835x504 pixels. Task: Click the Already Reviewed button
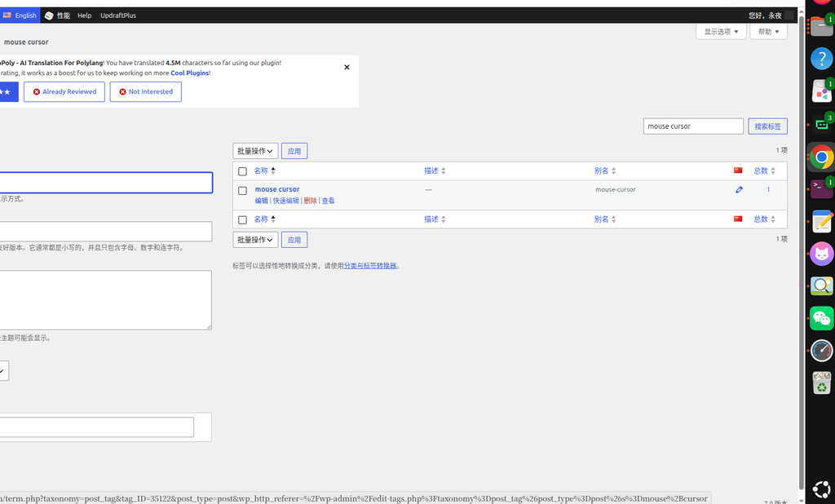tap(64, 91)
